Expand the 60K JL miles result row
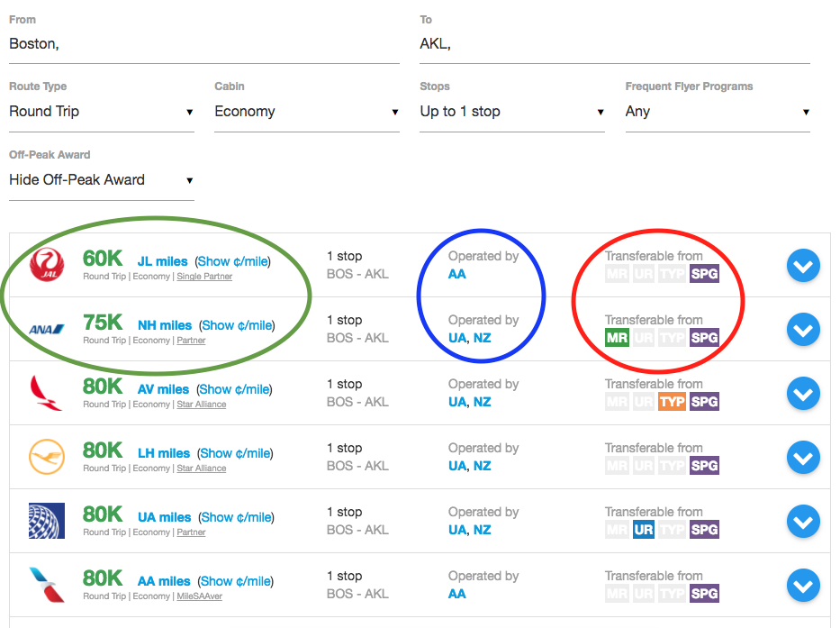840x628 pixels. click(x=802, y=266)
